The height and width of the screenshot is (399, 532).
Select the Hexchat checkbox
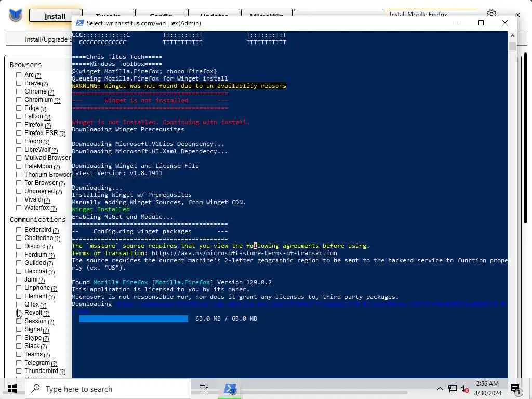click(19, 271)
